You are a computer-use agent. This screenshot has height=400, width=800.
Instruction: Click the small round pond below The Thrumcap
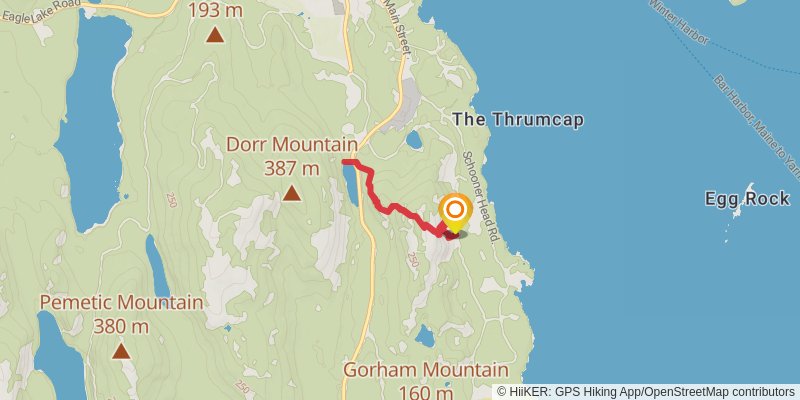[414, 140]
